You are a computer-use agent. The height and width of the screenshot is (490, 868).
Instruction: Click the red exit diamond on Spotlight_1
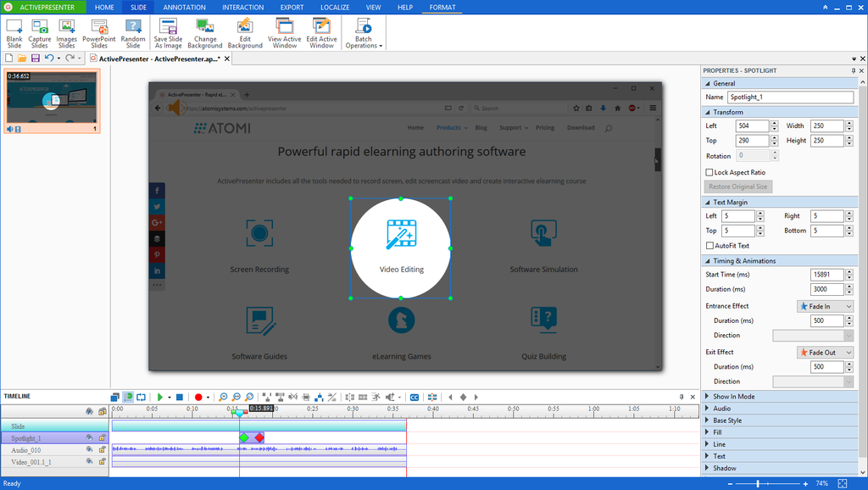(259, 438)
